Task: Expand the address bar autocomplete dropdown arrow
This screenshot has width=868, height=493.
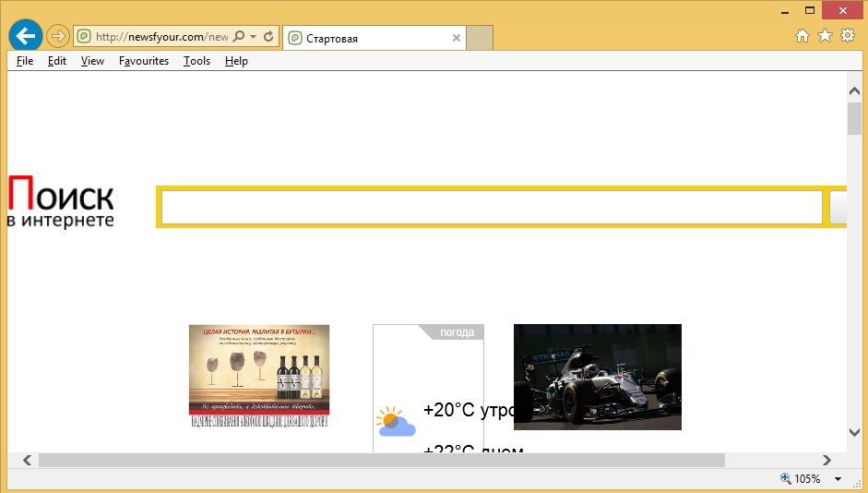Action: click(x=253, y=37)
